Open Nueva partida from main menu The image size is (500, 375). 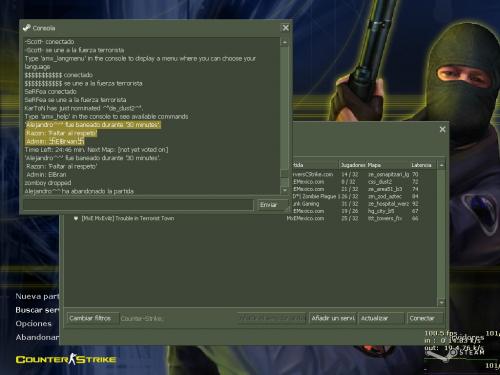[37, 296]
